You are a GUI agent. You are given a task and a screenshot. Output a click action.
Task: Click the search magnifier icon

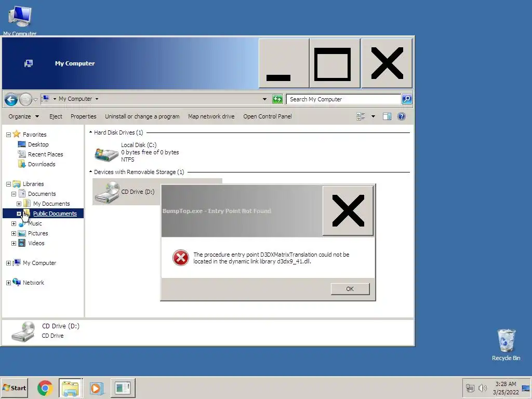[406, 99]
